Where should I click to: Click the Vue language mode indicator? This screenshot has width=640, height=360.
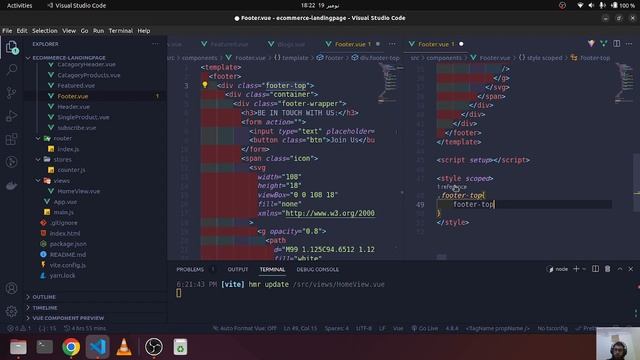coord(398,328)
